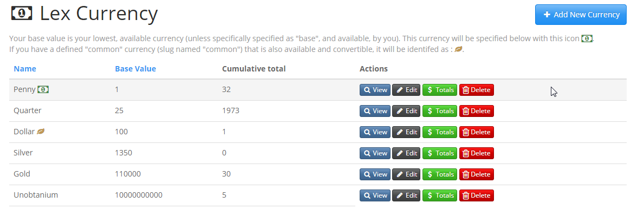View the Gold currency details
Screen dimensions: 644x222
(375, 174)
